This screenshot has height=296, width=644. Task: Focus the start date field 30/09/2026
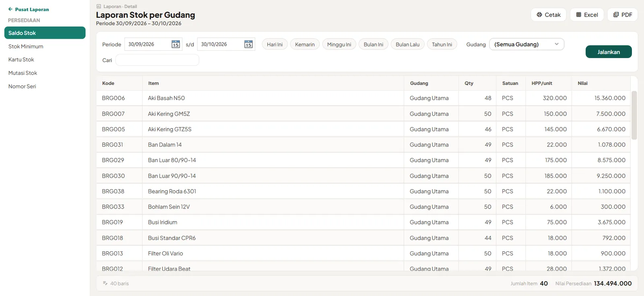[x=153, y=44]
